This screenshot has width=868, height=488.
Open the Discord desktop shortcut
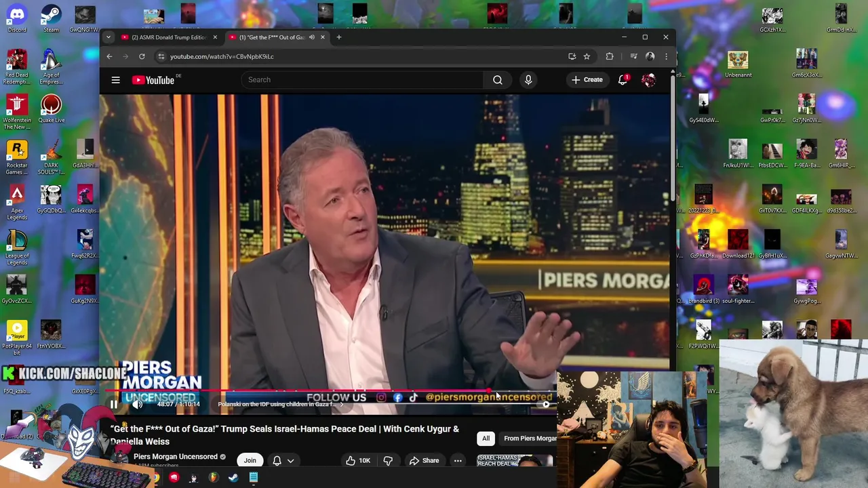17,18
